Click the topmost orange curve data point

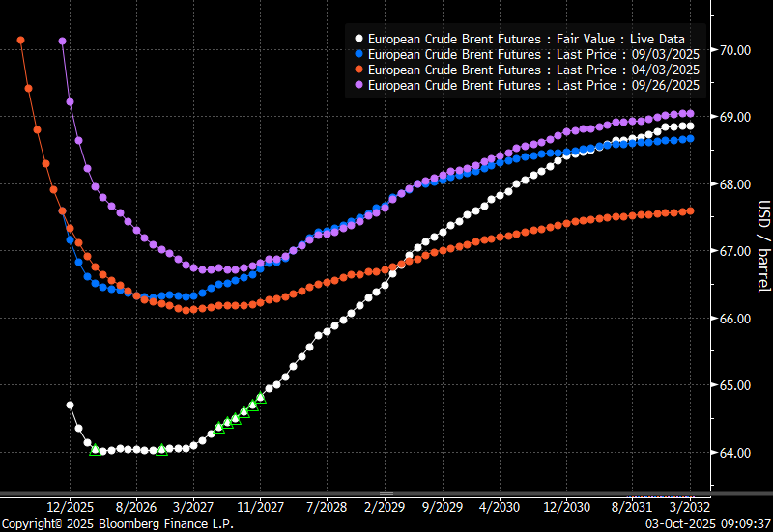tap(20, 41)
